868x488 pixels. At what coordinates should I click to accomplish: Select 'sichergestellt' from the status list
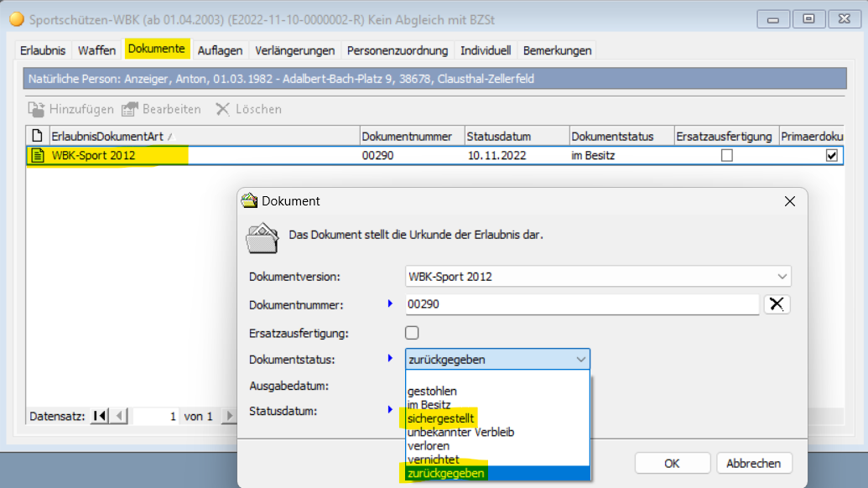(x=440, y=418)
